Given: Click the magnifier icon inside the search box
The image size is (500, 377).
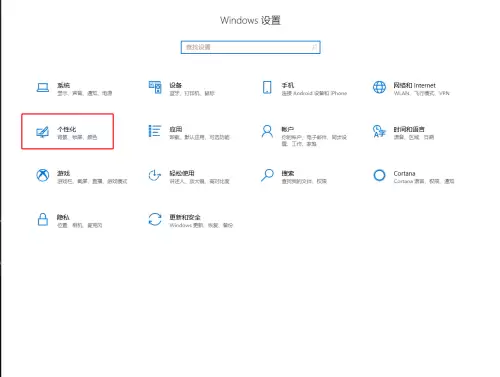Looking at the screenshot, I should click(314, 47).
